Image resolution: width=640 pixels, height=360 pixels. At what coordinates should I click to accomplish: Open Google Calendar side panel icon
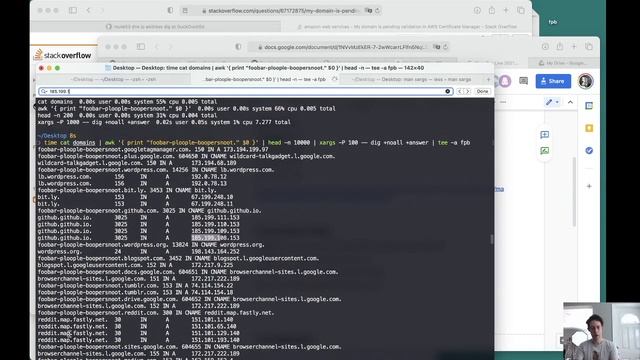pyautogui.click(x=589, y=106)
